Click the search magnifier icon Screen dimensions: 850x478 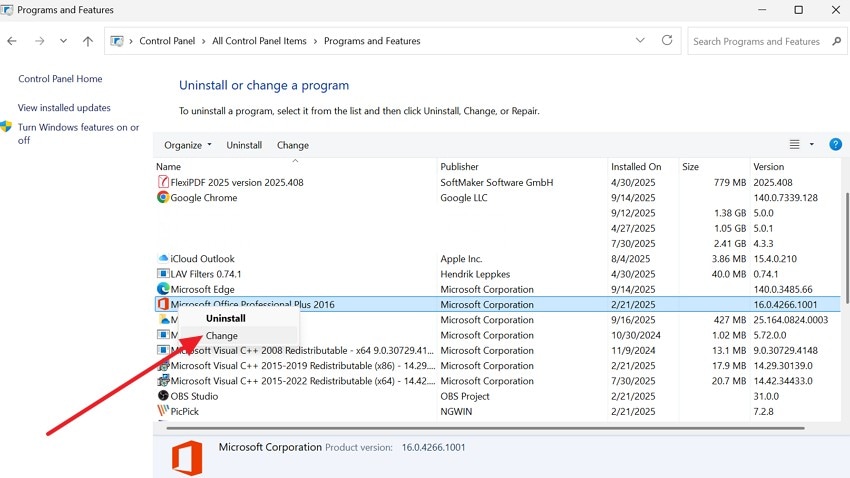[x=836, y=41]
